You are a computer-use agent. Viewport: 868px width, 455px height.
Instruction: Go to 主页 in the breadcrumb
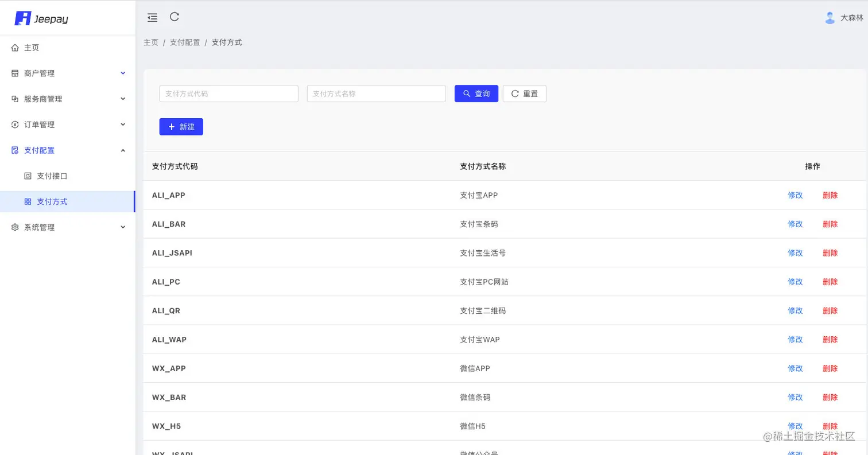(x=151, y=42)
